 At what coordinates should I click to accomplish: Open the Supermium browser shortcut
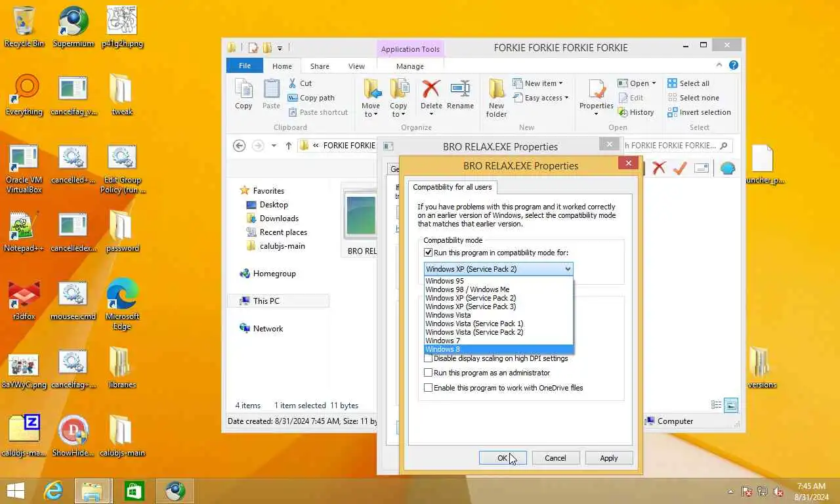click(x=73, y=26)
